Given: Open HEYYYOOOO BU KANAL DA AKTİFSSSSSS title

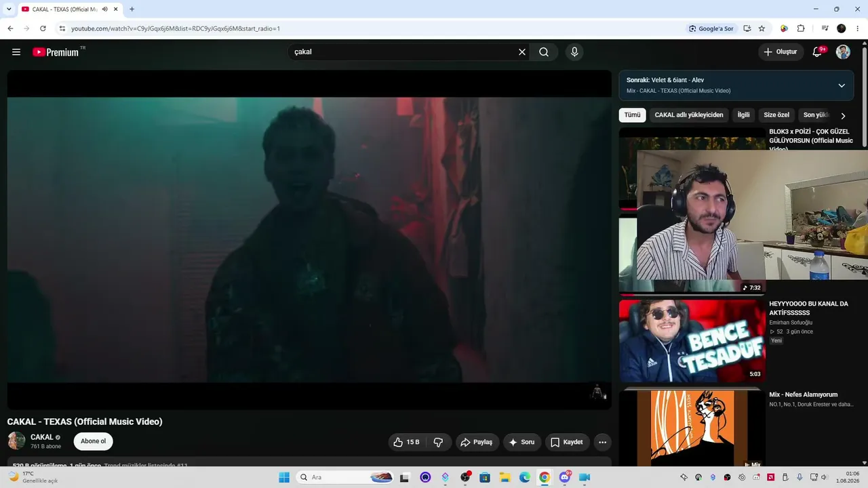Looking at the screenshot, I should point(808,308).
